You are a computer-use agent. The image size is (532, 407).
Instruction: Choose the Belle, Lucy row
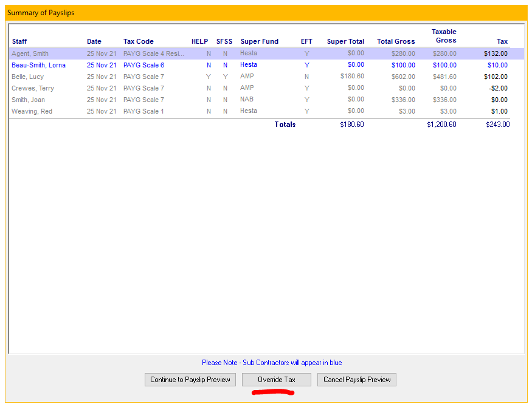(x=28, y=77)
